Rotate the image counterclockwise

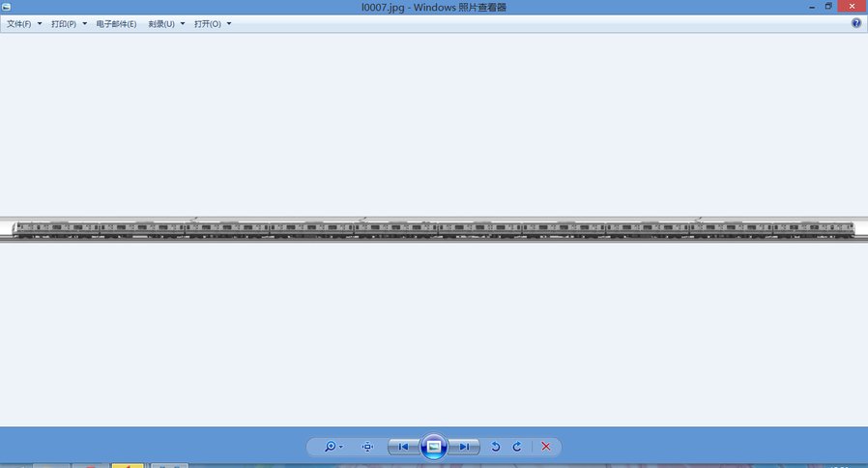click(x=496, y=447)
